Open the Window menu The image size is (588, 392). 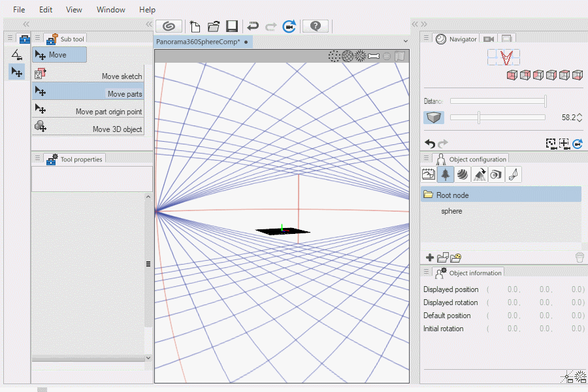(110, 10)
